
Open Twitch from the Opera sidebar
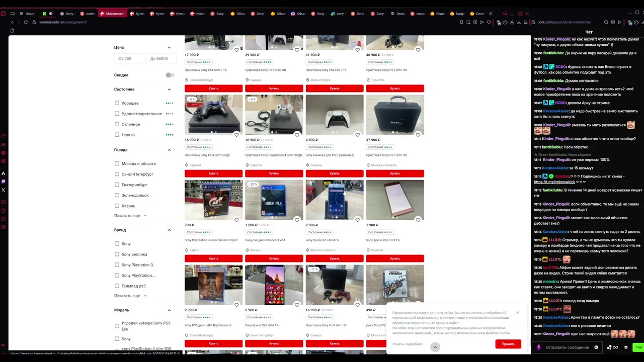click(x=4, y=182)
